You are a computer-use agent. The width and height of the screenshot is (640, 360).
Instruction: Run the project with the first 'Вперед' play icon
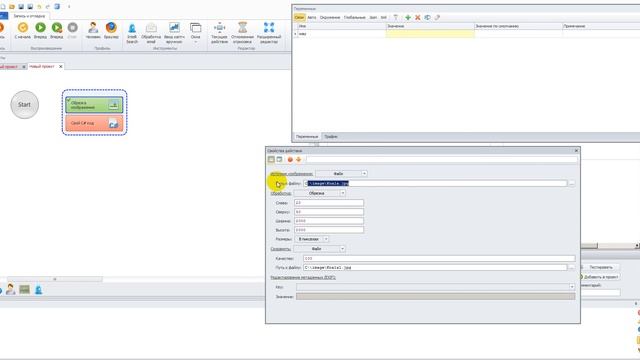point(40,28)
